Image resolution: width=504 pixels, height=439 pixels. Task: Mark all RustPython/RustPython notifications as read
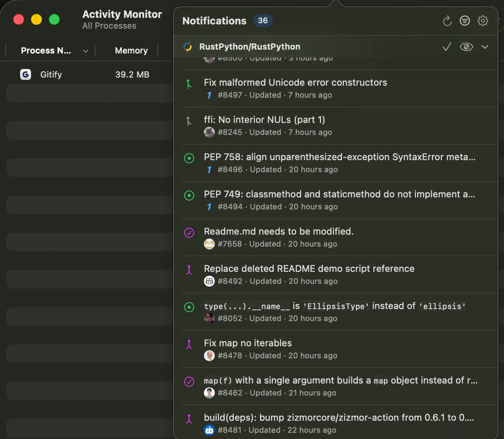[x=447, y=47]
